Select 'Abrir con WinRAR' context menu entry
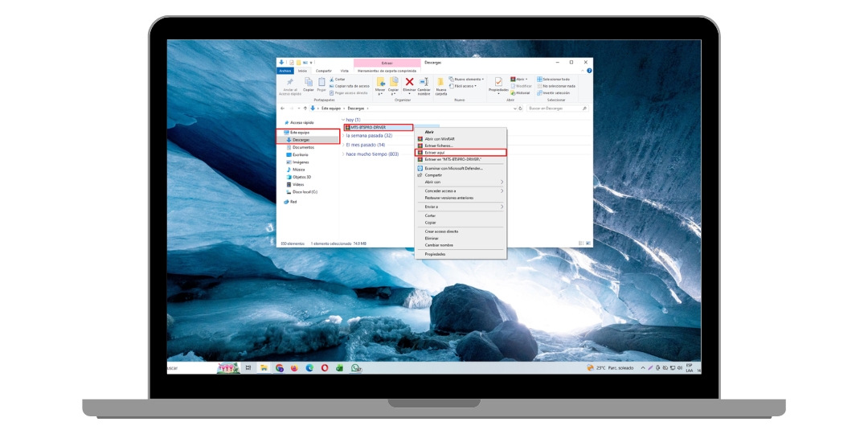This screenshot has width=868, height=434. pyautogui.click(x=440, y=139)
